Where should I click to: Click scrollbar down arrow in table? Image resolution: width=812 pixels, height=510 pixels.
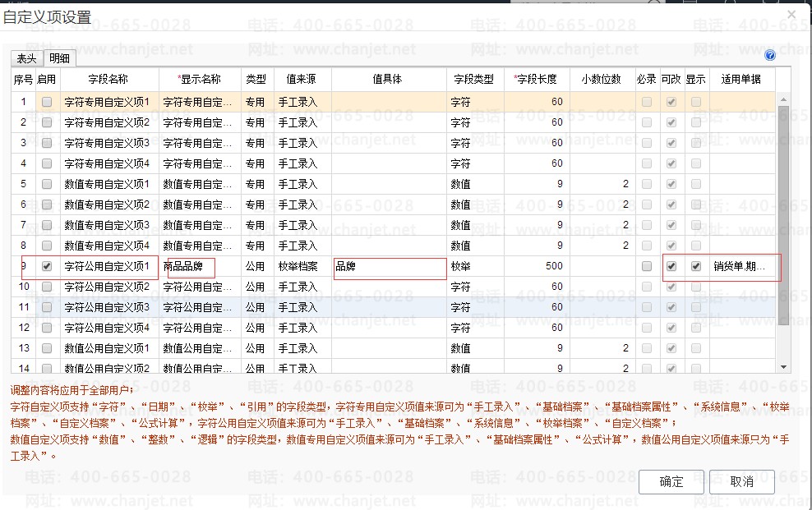(783, 367)
